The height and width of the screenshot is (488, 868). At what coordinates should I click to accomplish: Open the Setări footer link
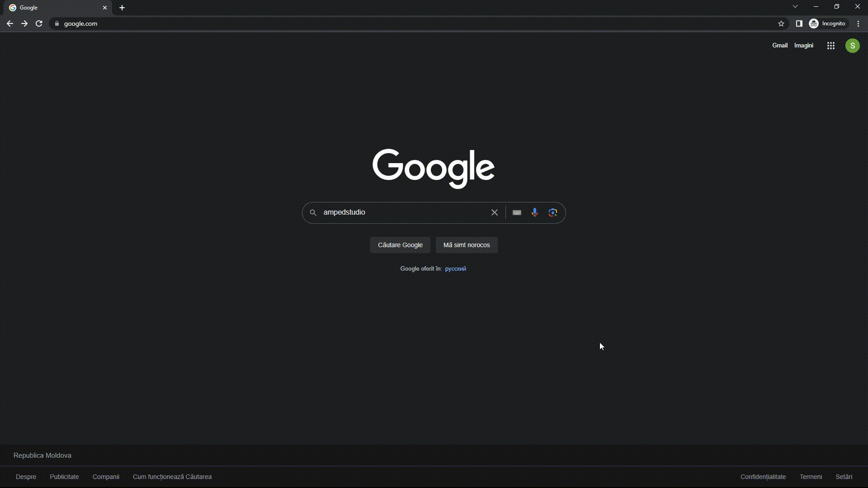[844, 477]
